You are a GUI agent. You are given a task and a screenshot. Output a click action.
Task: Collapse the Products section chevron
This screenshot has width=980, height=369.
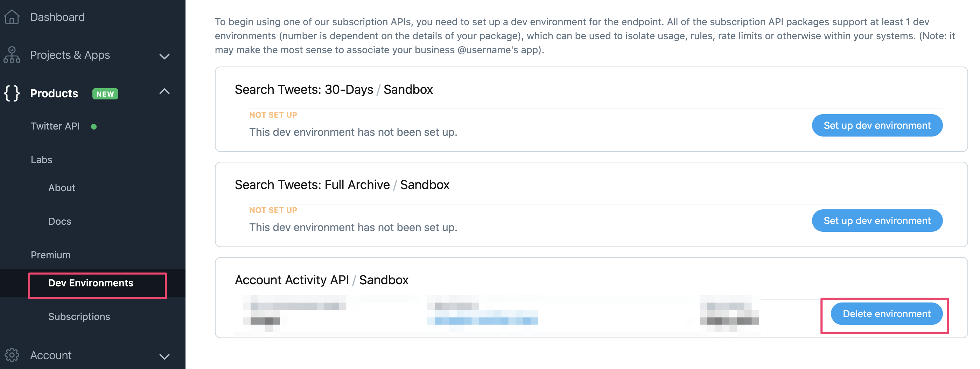click(x=164, y=92)
